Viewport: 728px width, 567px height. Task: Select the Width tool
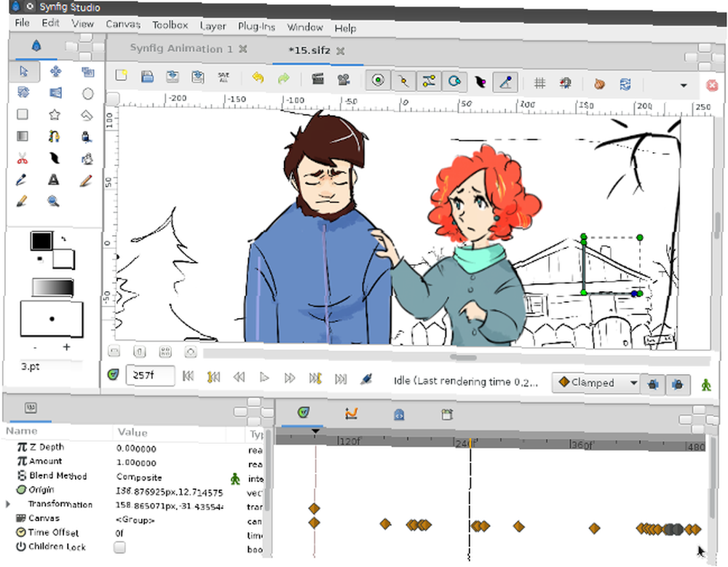(54, 159)
